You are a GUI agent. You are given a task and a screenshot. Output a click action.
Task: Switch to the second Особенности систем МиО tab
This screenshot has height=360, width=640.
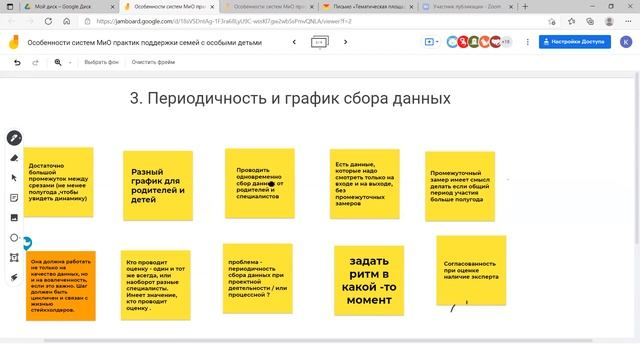click(268, 7)
